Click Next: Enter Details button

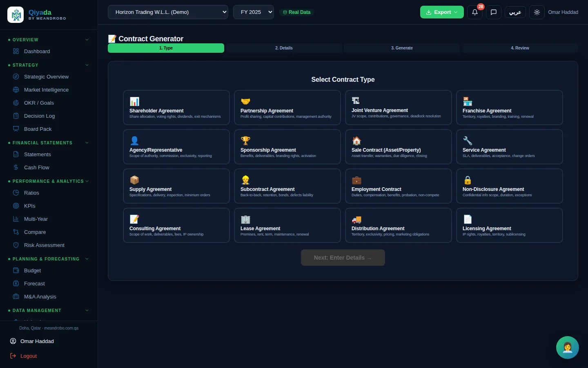(x=343, y=258)
